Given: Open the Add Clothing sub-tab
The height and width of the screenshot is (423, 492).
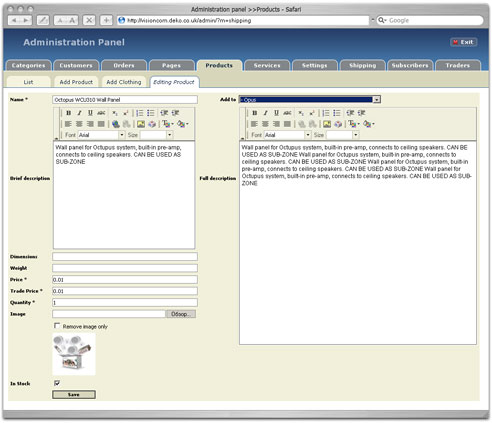Looking at the screenshot, I should (x=124, y=82).
